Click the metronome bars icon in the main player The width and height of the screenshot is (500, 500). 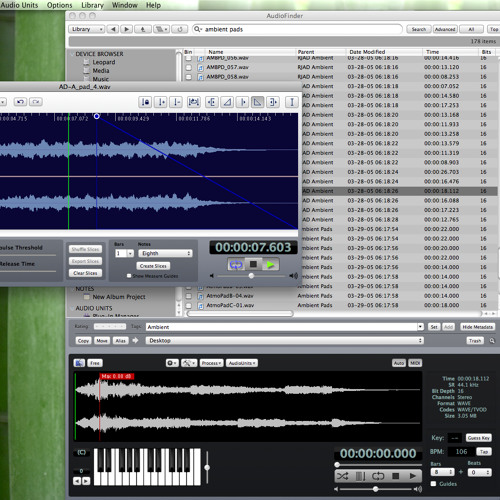(x=360, y=476)
